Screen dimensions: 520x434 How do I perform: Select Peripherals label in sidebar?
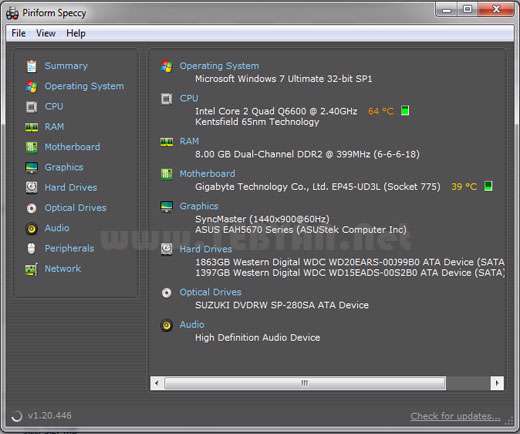(x=69, y=249)
